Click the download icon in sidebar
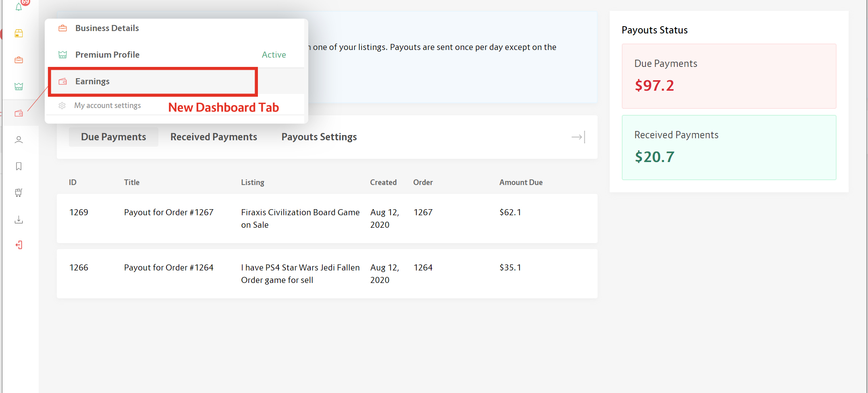868x393 pixels. point(19,219)
